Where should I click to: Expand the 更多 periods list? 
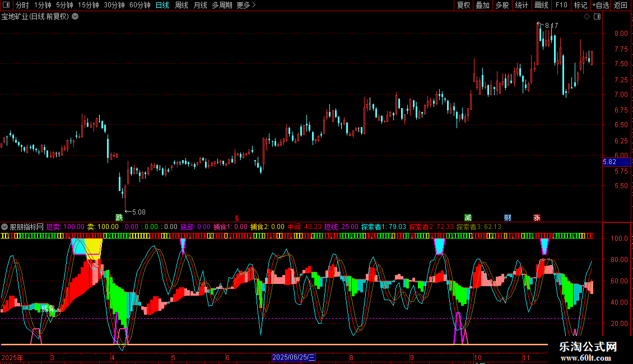click(246, 6)
